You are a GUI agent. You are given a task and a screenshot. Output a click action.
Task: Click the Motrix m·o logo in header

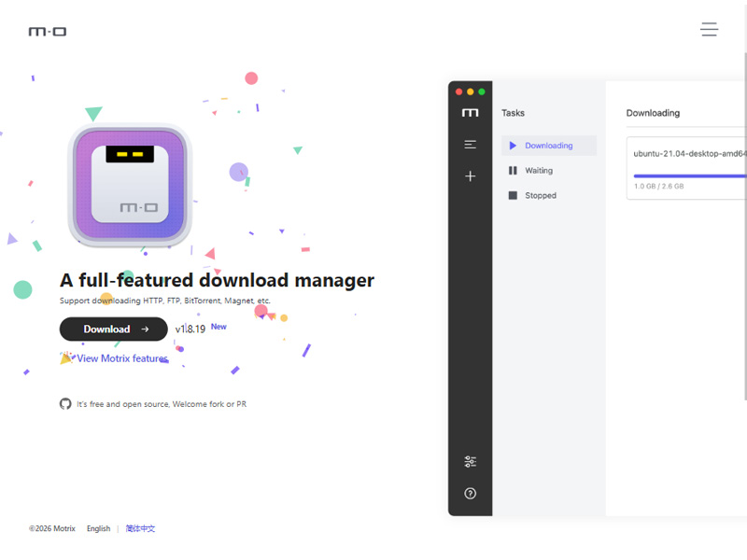point(48,32)
